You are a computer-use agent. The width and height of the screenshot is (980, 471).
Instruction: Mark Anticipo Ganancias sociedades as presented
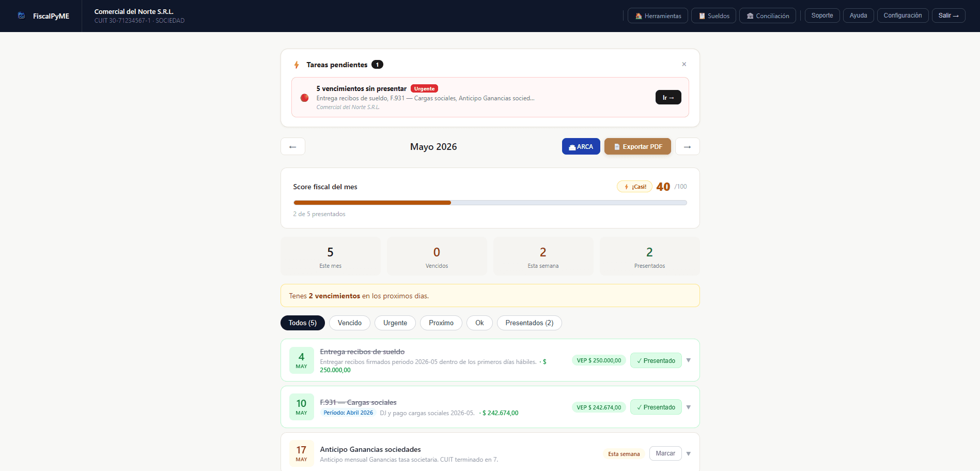(665, 453)
